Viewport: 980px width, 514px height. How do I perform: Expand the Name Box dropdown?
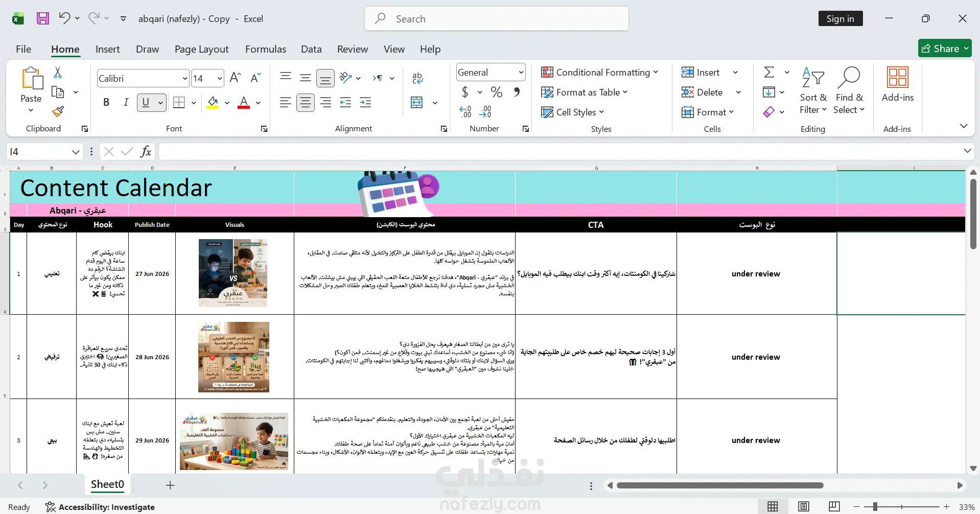pyautogui.click(x=76, y=152)
